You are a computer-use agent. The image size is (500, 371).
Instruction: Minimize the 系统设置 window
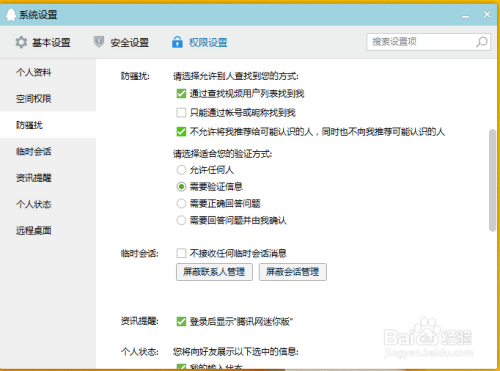tap(465, 15)
